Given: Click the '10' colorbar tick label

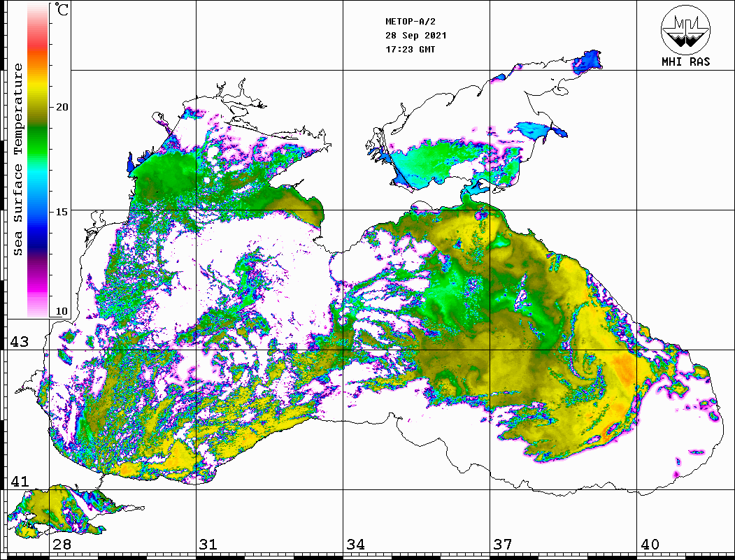Looking at the screenshot, I should click(x=62, y=311).
